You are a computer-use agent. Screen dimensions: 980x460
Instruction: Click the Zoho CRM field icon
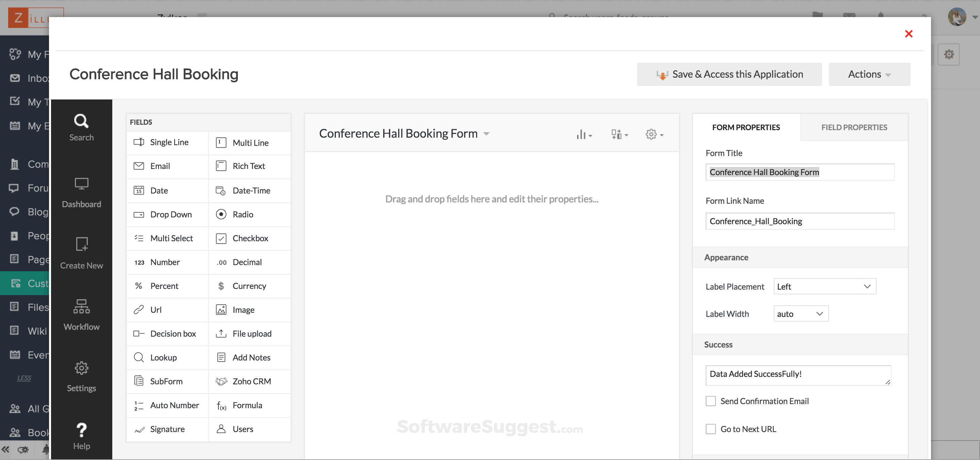[x=222, y=381]
